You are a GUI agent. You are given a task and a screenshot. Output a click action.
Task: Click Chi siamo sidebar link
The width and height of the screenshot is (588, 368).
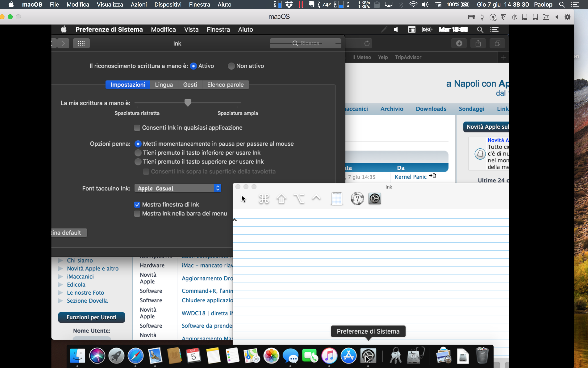(80, 260)
